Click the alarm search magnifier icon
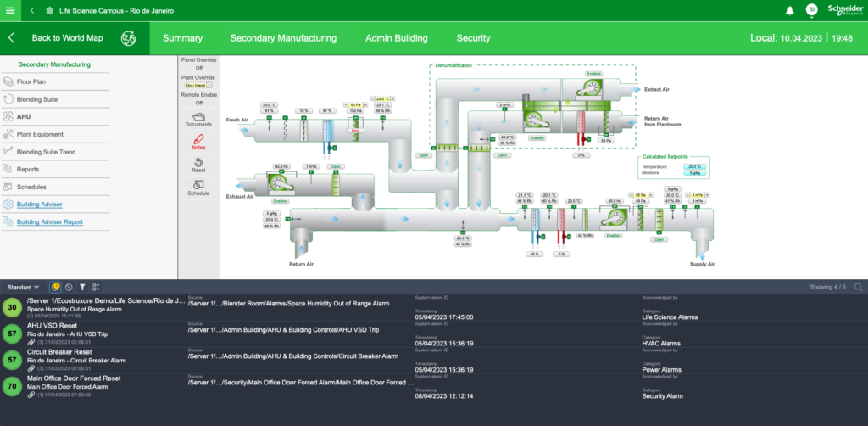Screen dimensions: 868x426 (x=858, y=288)
